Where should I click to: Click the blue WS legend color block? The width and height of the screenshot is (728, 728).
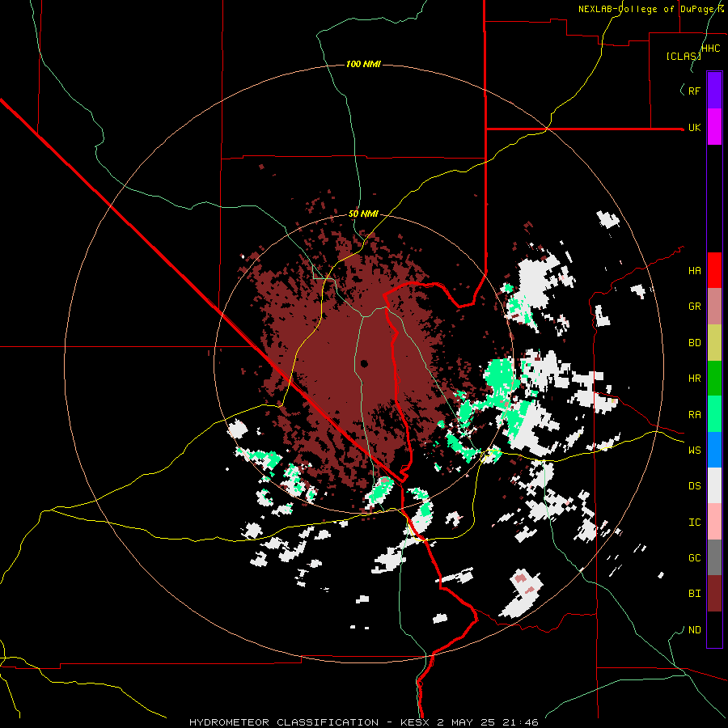714,450
